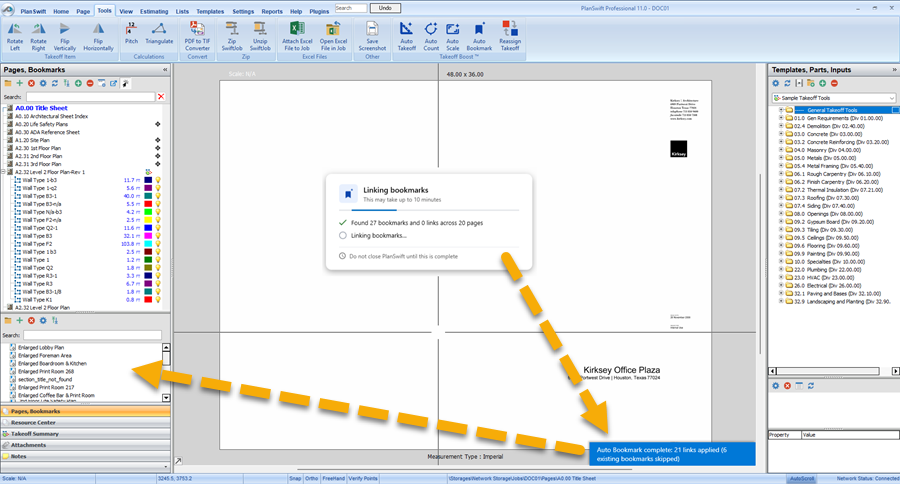
Task: Open the Home ribbon tab
Action: (61, 11)
